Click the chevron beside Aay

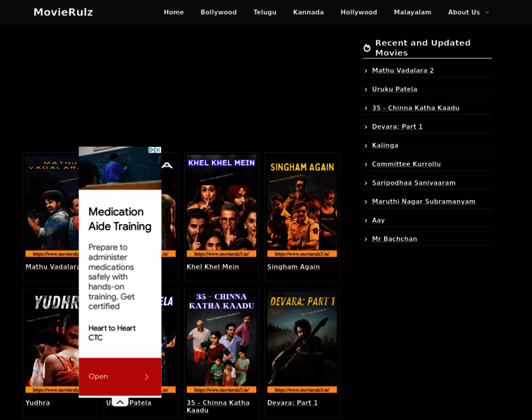(365, 220)
